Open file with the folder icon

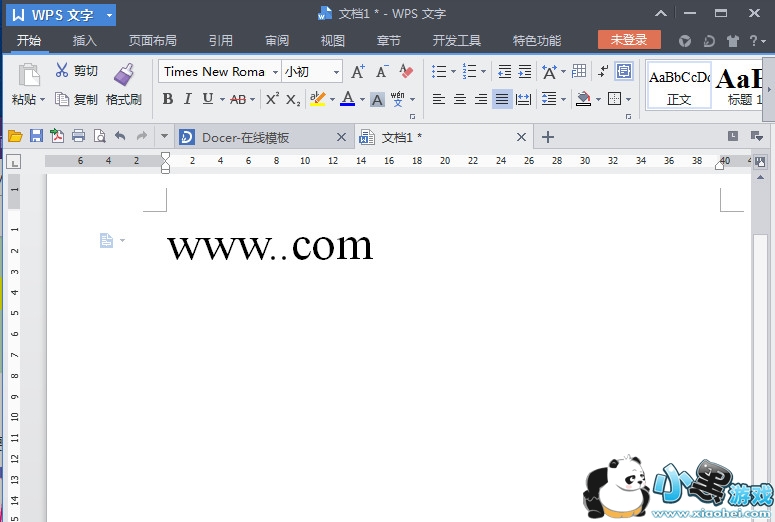pos(15,136)
